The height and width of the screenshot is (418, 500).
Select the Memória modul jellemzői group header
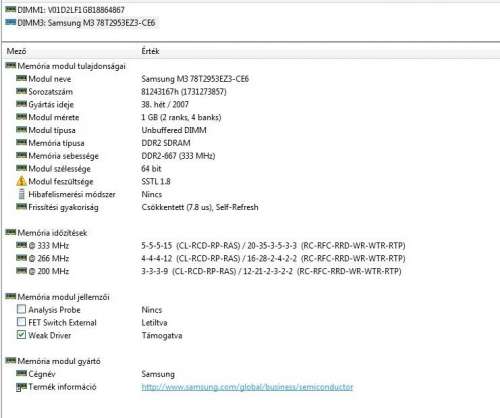click(x=63, y=297)
